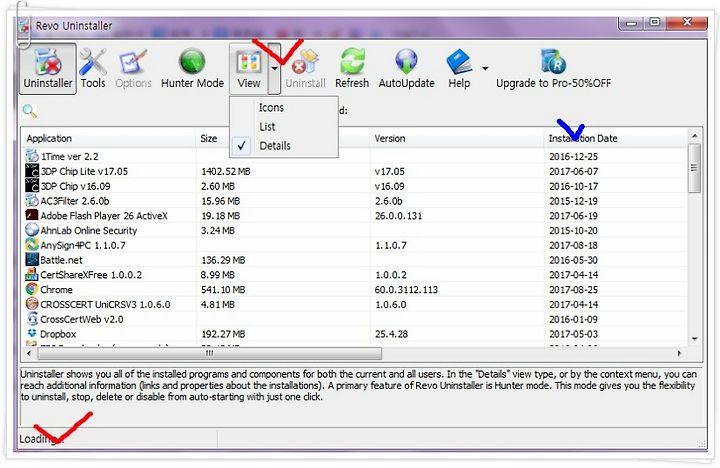720x468 pixels.
Task: Click the Loading status bar text
Action: click(39, 439)
